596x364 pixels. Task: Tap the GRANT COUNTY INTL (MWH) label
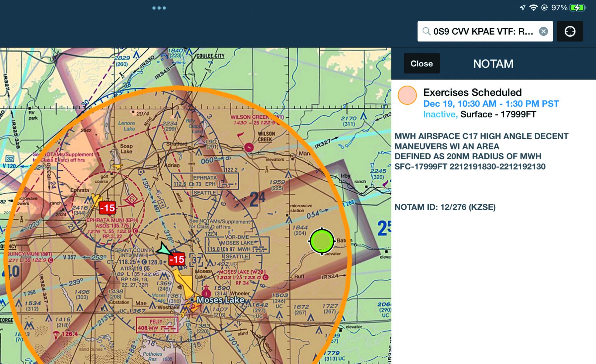[x=134, y=253]
